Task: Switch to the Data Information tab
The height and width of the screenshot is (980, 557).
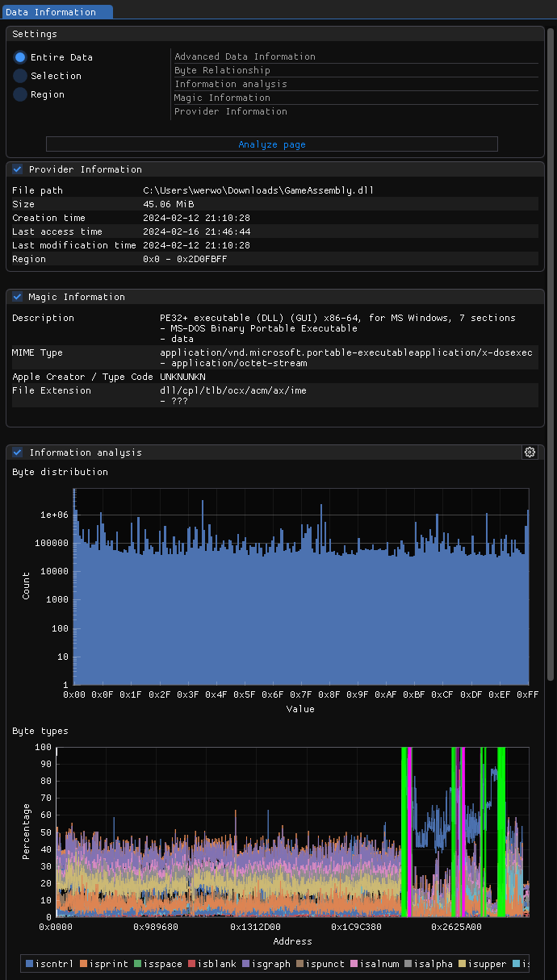Action: pos(55,12)
